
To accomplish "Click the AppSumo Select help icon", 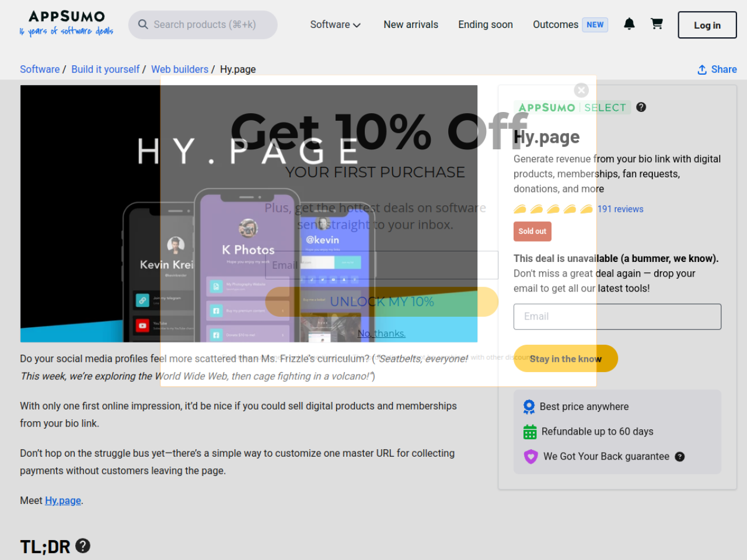I will [641, 107].
